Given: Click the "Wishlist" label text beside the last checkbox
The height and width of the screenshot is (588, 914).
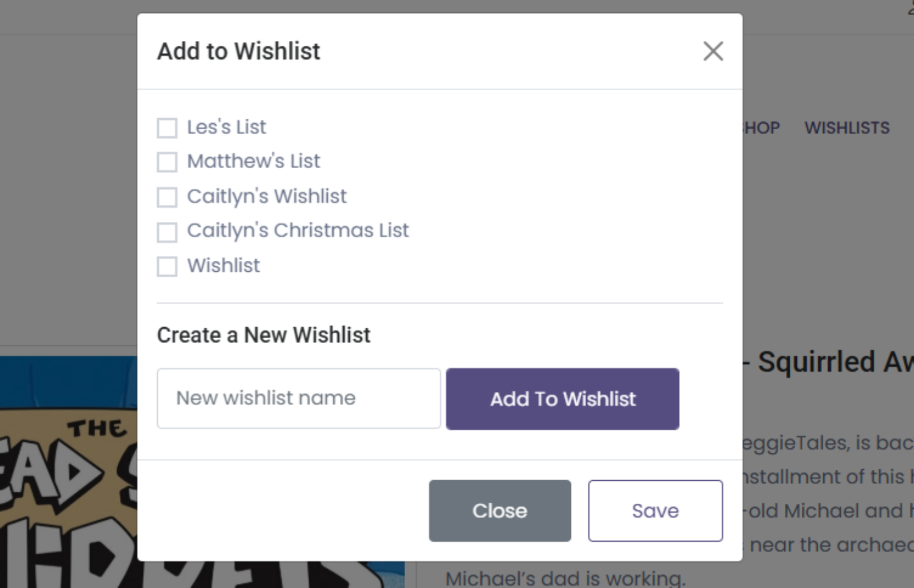Looking at the screenshot, I should click(x=223, y=266).
